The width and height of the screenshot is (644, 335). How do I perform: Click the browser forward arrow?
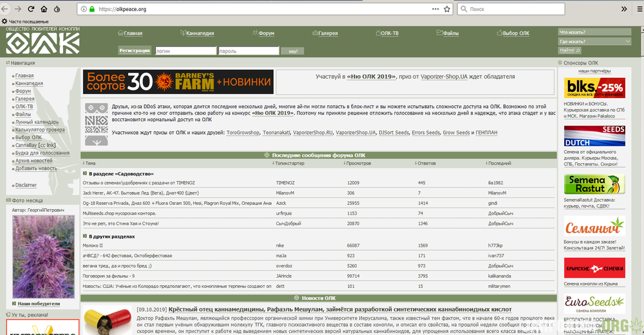click(x=17, y=8)
